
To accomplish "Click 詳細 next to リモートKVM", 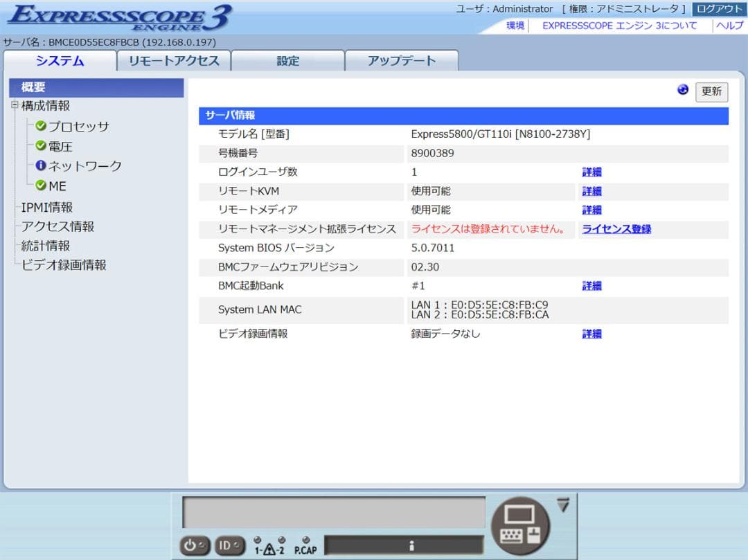I will (x=591, y=191).
